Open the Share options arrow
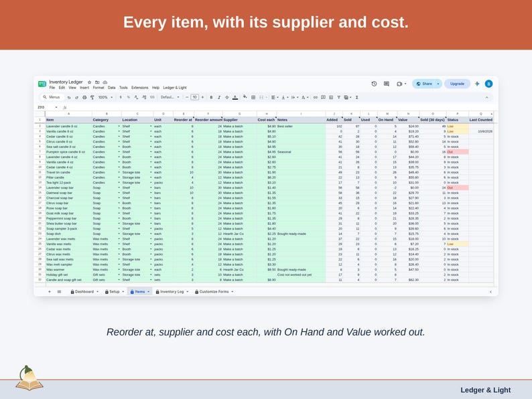The image size is (532, 399). [438, 84]
